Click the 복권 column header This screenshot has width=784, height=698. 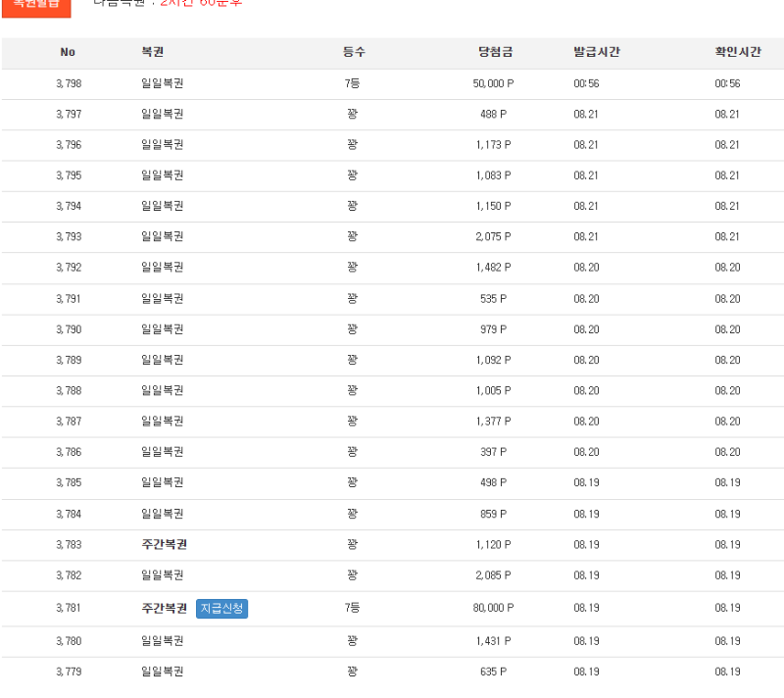point(153,52)
